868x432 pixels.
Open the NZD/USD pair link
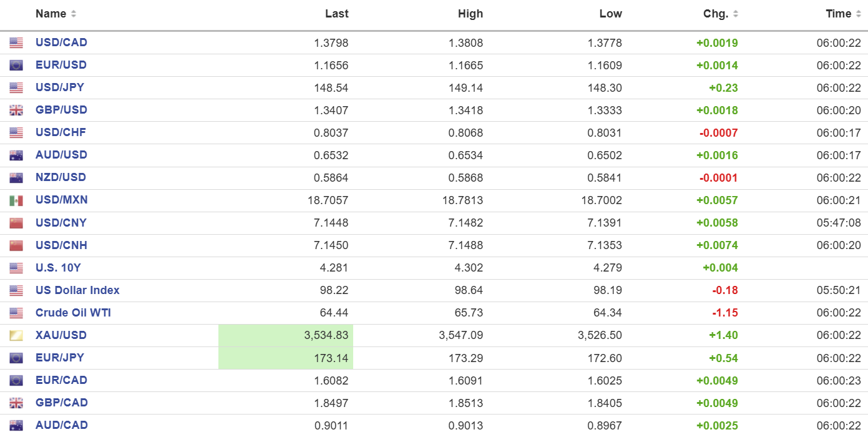point(61,177)
